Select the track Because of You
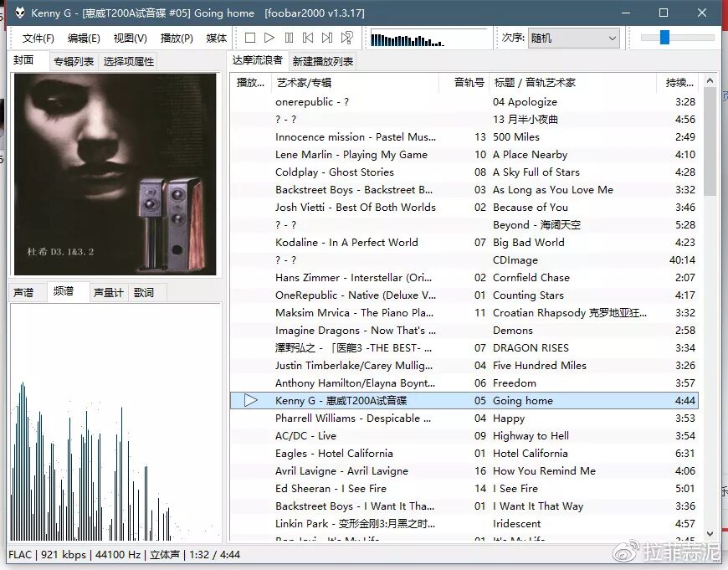The height and width of the screenshot is (570, 728). (464, 208)
